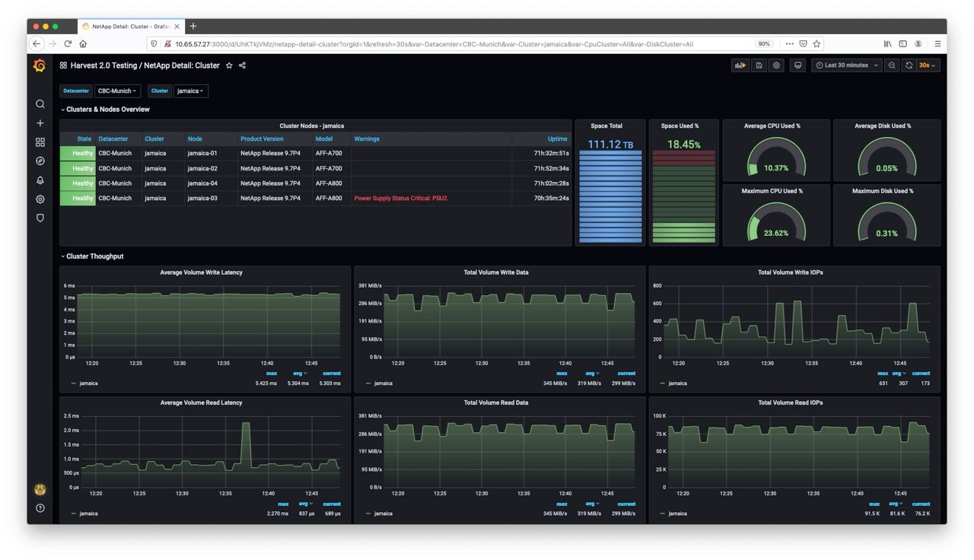Sort table by the Model column header
The image size is (974, 560).
click(x=324, y=139)
